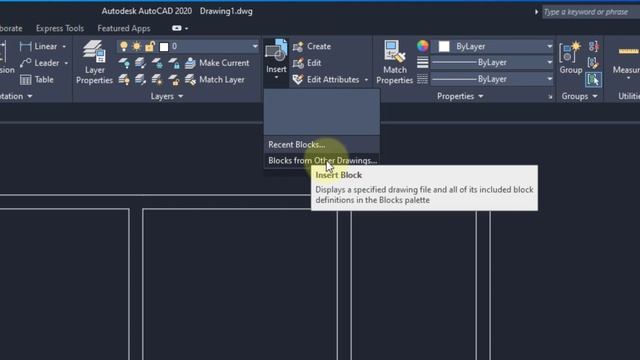Click the Group Edit icon
The height and width of the screenshot is (360, 640).
pyautogui.click(x=593, y=63)
